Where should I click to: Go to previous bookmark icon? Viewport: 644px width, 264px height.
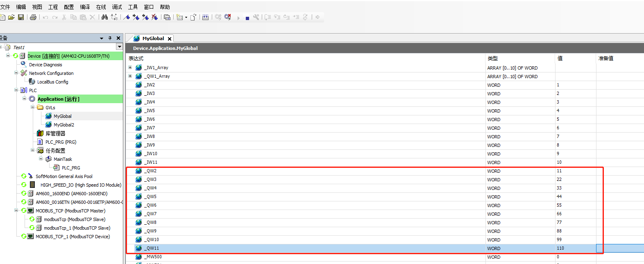145,17
